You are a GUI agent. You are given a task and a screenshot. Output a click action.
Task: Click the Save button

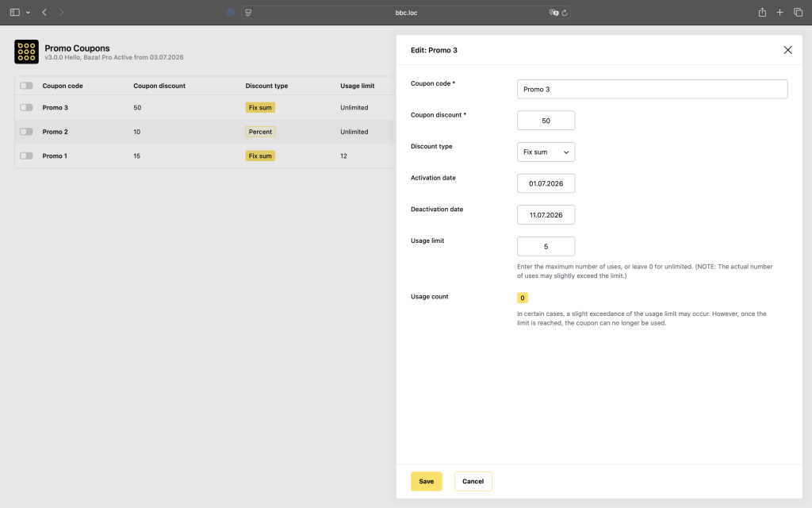coord(426,481)
